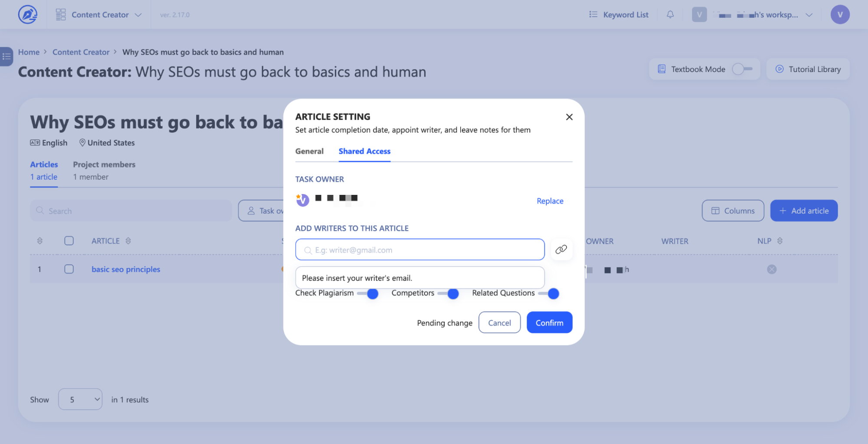Click the NLP status icon in row 1

[772, 270]
